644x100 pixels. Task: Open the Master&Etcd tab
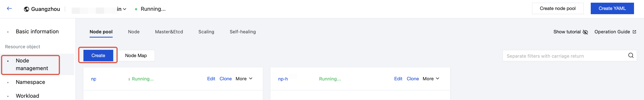pos(169,32)
